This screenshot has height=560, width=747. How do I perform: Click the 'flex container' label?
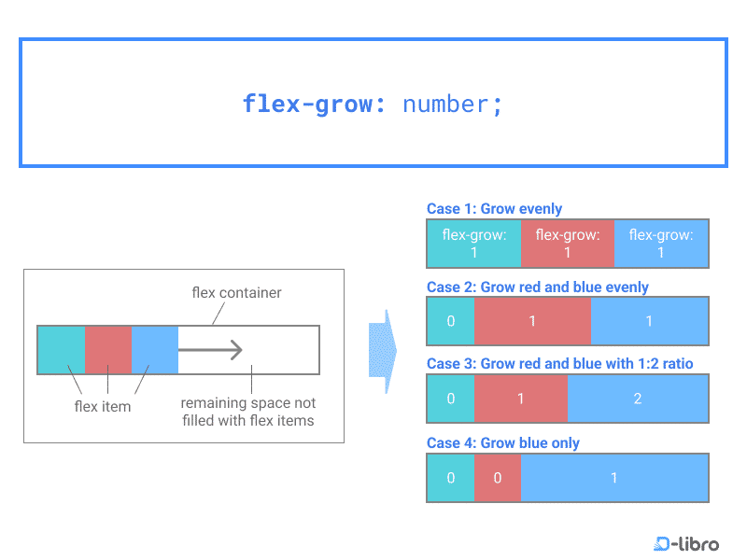coord(236,292)
